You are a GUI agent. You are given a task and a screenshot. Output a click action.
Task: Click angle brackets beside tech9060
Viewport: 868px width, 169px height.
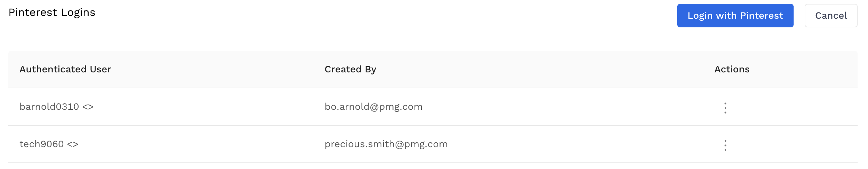73,144
